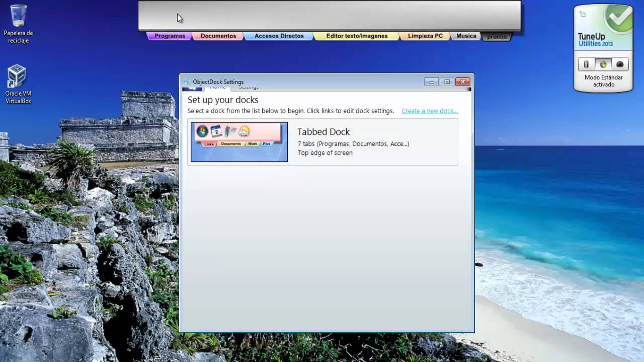The width and height of the screenshot is (644, 362).
Task: Click the TuneUp green checkmark status icon
Action: pyautogui.click(x=618, y=19)
